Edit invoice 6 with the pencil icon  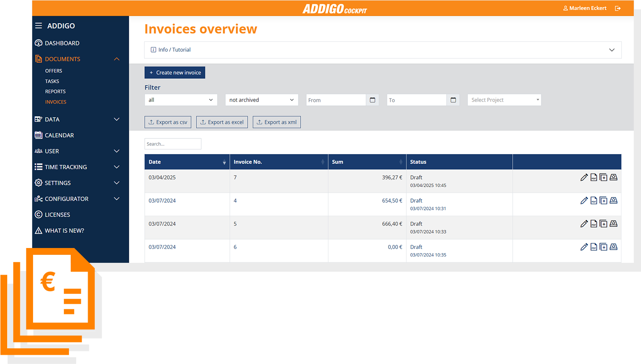[584, 247]
